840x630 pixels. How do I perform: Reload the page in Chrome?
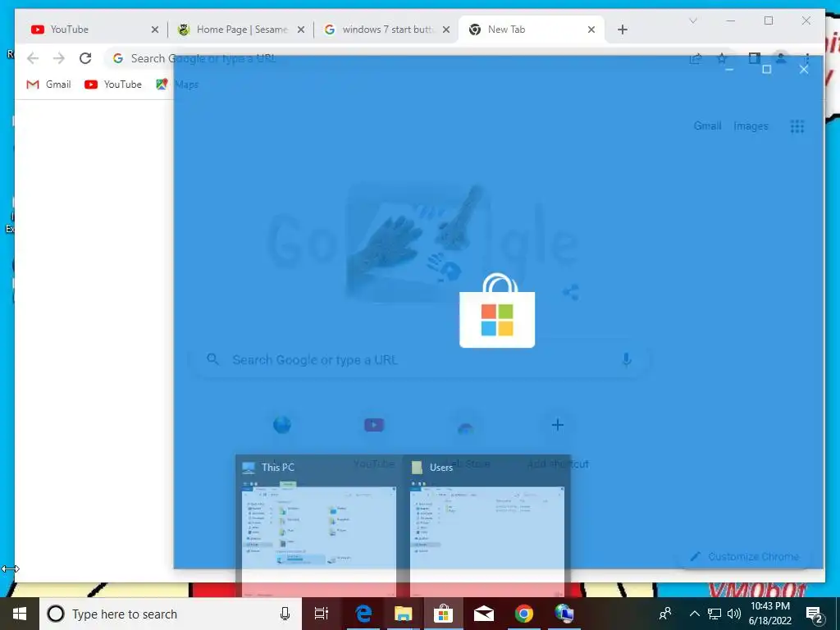(x=85, y=58)
